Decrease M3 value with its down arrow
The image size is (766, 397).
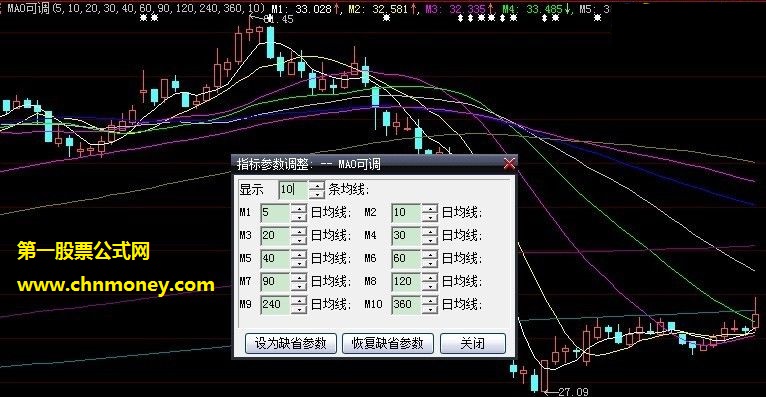(x=298, y=240)
